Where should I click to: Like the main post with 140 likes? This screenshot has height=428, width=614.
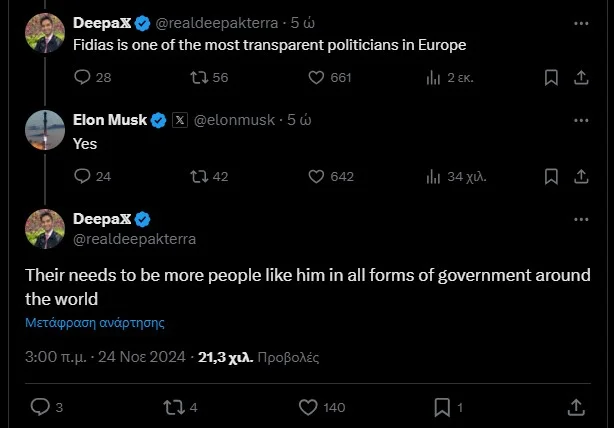point(310,407)
